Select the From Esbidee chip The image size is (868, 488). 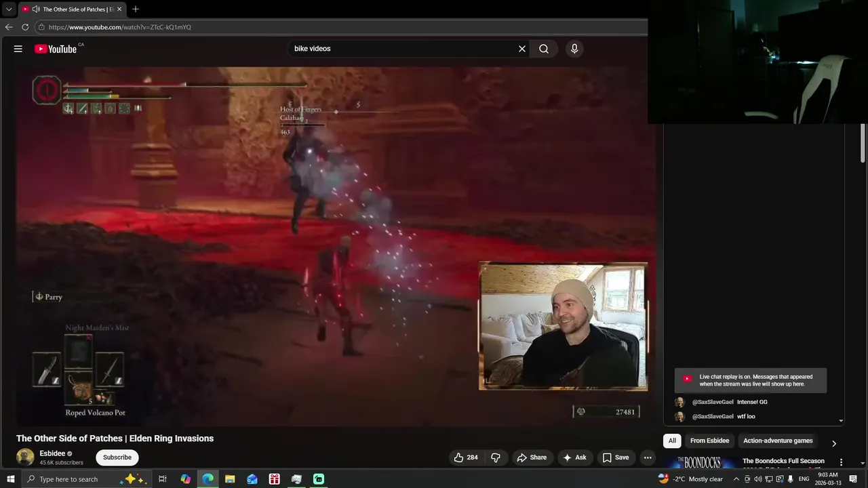(709, 441)
